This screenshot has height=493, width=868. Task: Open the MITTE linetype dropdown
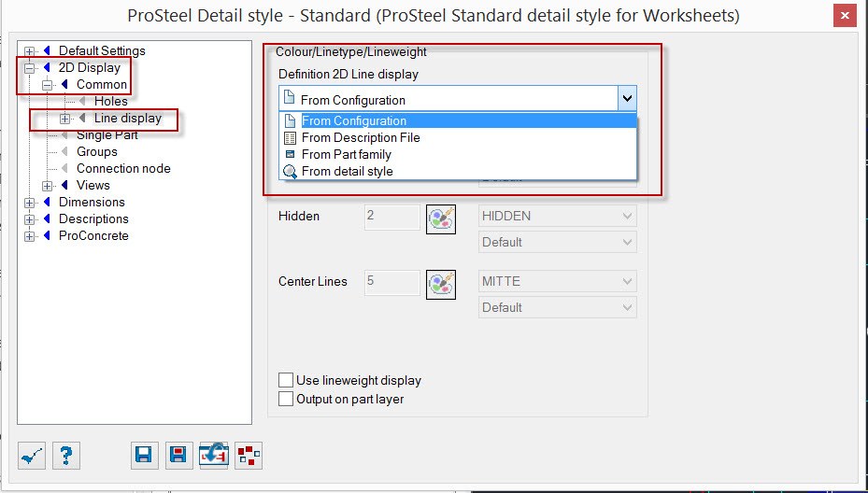pos(558,281)
